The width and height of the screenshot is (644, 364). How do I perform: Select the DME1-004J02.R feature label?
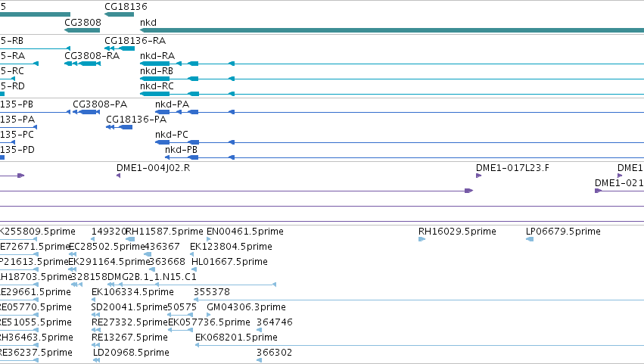pyautogui.click(x=153, y=168)
